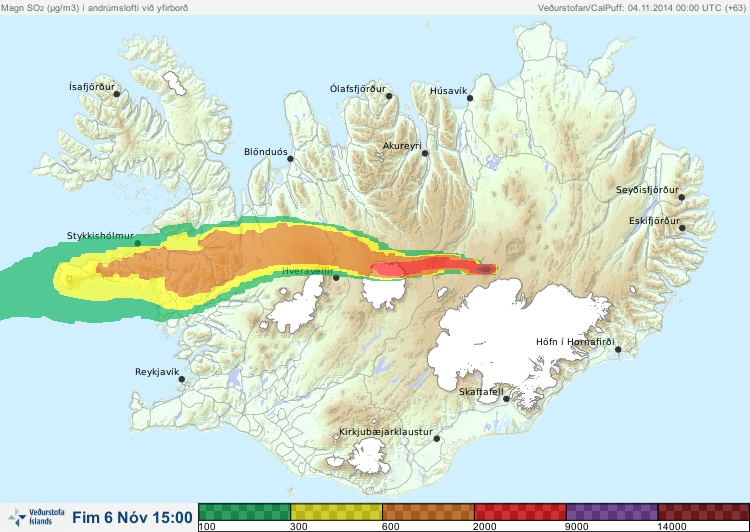The height and width of the screenshot is (532, 750).
Task: Select the yellow 300 legend swatch
Action: point(337,512)
